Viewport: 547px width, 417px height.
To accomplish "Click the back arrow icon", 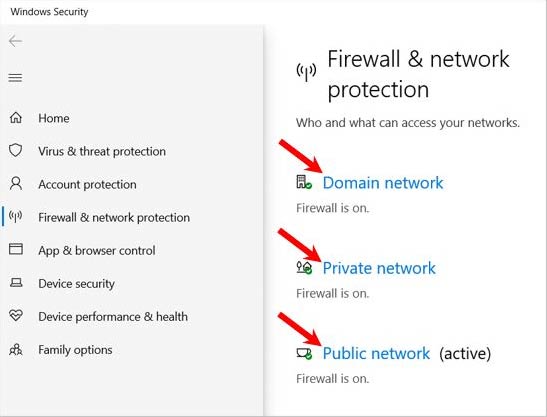I will 15,41.
